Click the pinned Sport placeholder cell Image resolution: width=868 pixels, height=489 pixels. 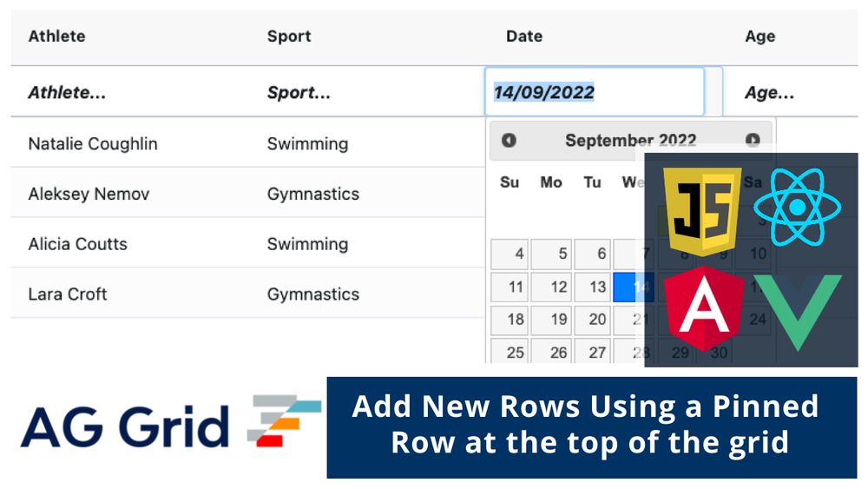coord(299,93)
